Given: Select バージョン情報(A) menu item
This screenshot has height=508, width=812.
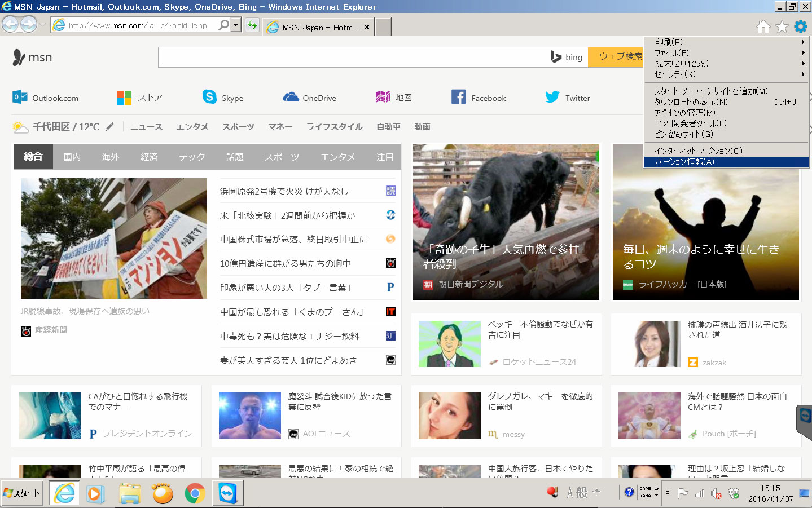Looking at the screenshot, I should [726, 162].
